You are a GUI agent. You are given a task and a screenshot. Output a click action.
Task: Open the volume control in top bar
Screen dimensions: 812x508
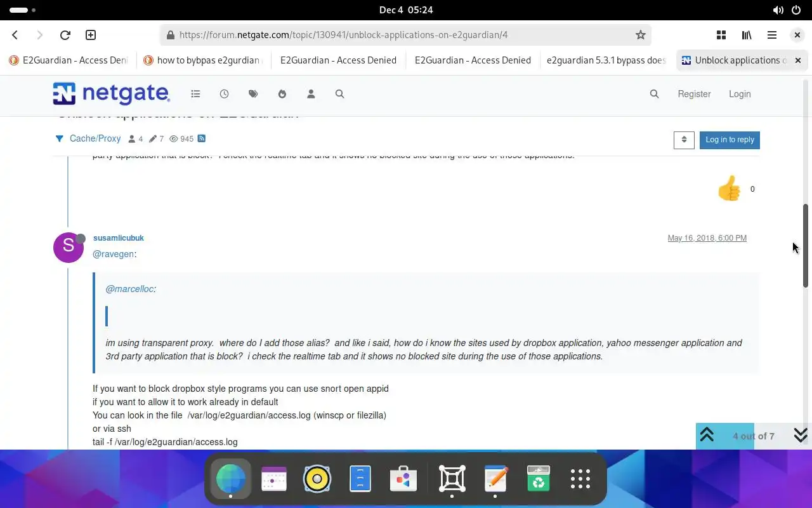pyautogui.click(x=778, y=10)
